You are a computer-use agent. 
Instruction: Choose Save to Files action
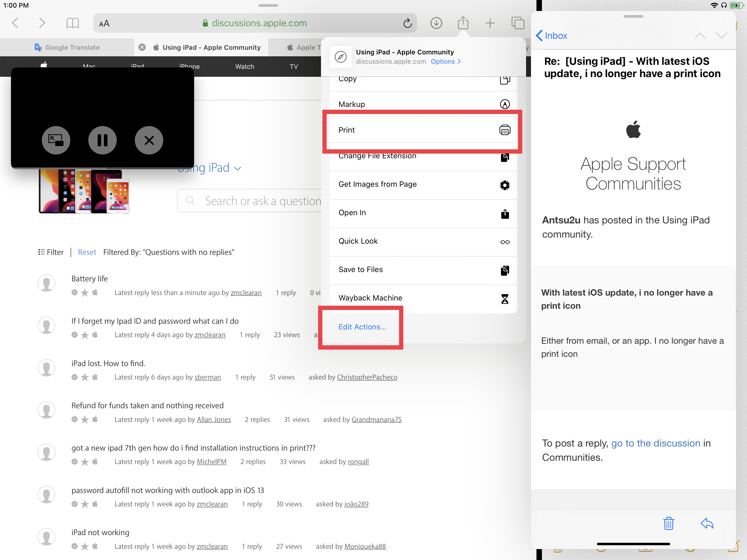coord(423,270)
